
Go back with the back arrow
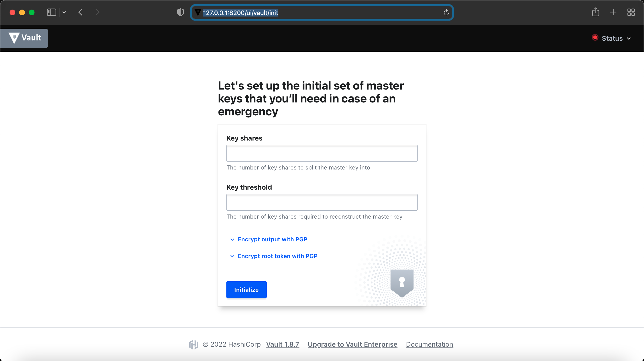pos(80,12)
